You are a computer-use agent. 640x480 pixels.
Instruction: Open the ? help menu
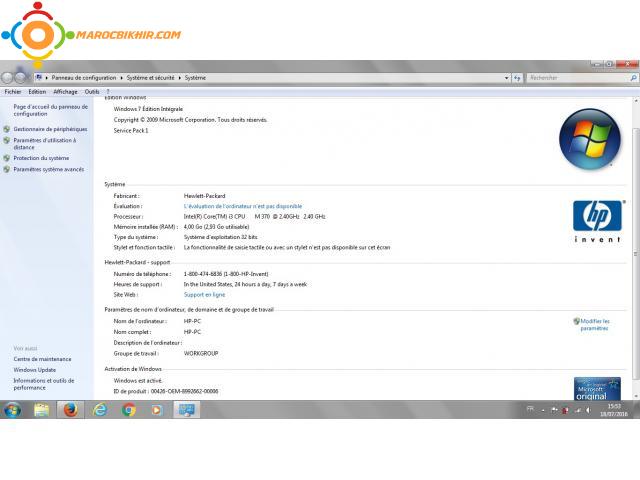[108, 92]
